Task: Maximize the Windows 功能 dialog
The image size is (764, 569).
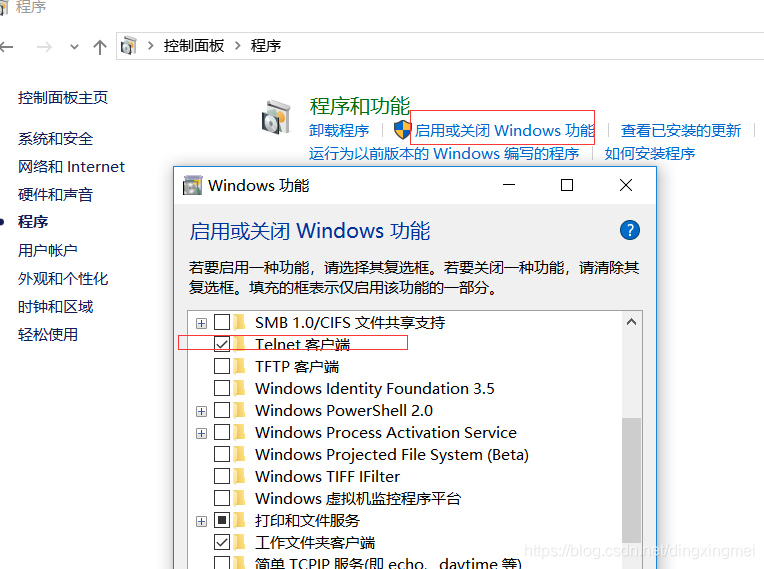Action: pos(567,185)
